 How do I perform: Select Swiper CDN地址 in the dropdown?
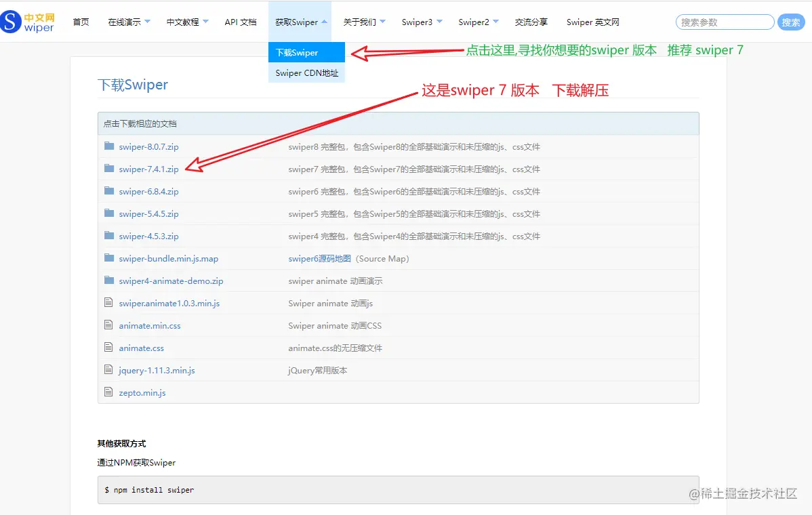pyautogui.click(x=306, y=73)
